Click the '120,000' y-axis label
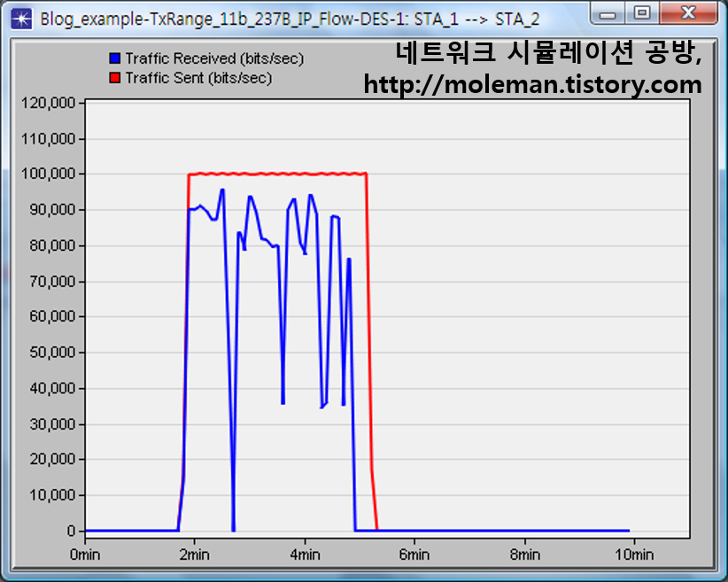The width and height of the screenshot is (728, 582). pos(49,103)
